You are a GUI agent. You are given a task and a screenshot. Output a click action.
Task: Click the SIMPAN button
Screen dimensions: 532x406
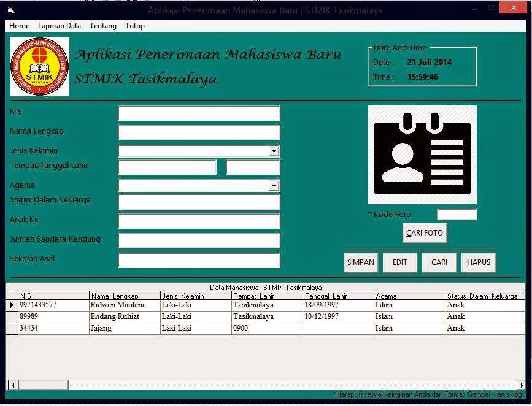(x=361, y=262)
